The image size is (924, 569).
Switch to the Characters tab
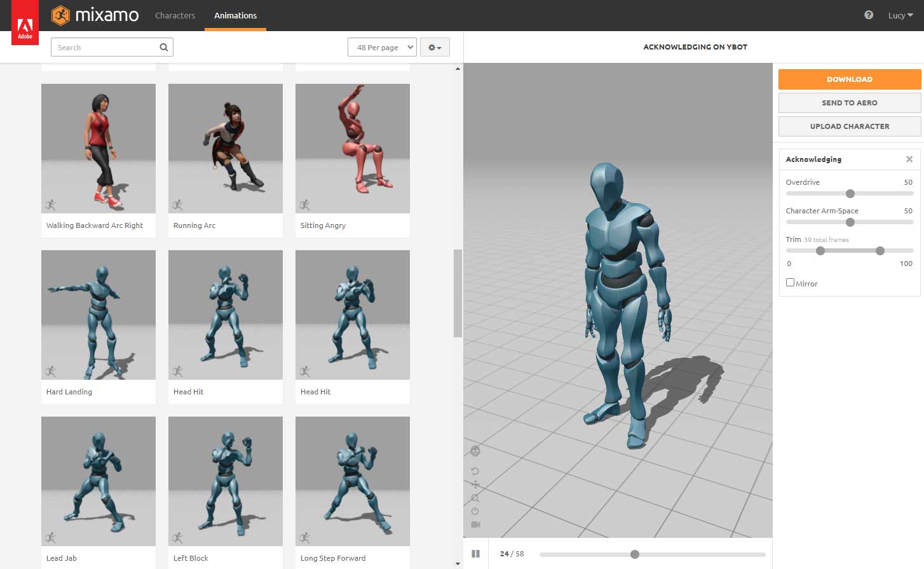175,15
